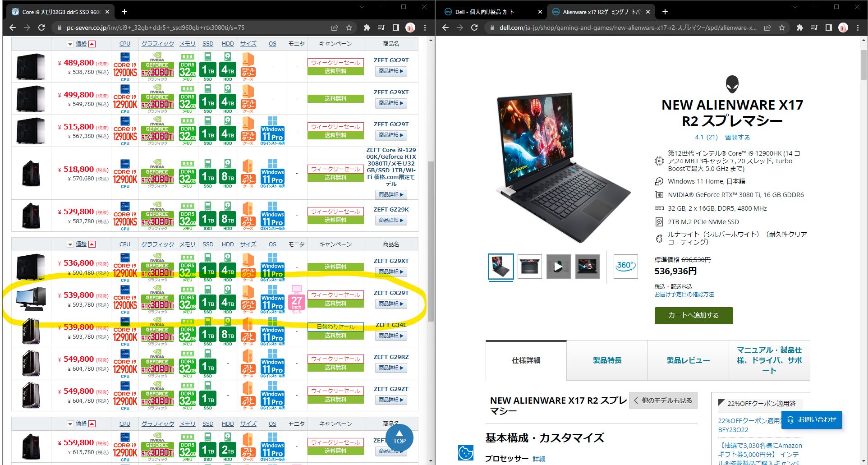The width and height of the screenshot is (868, 465).
Task: Sort by CPU column in first header
Action: 125,44
